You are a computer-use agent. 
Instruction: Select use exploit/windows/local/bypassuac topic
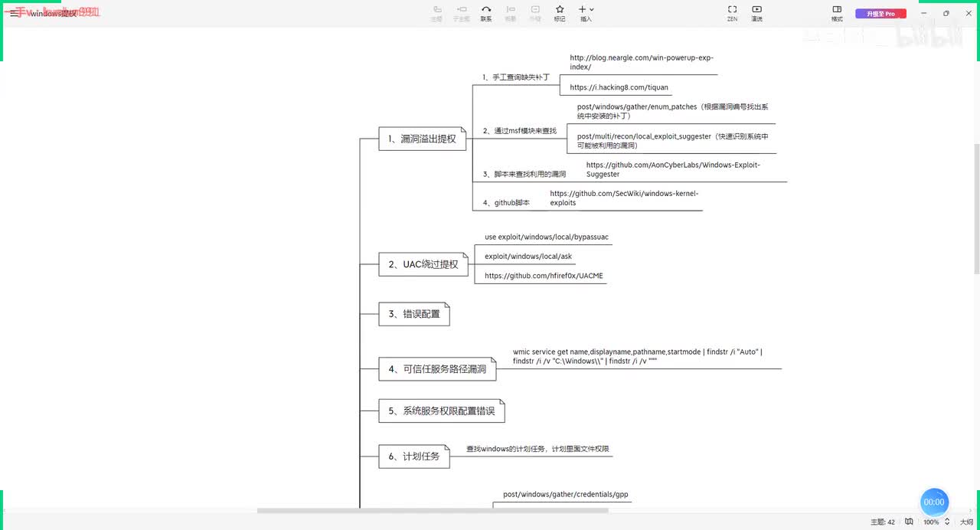click(547, 237)
